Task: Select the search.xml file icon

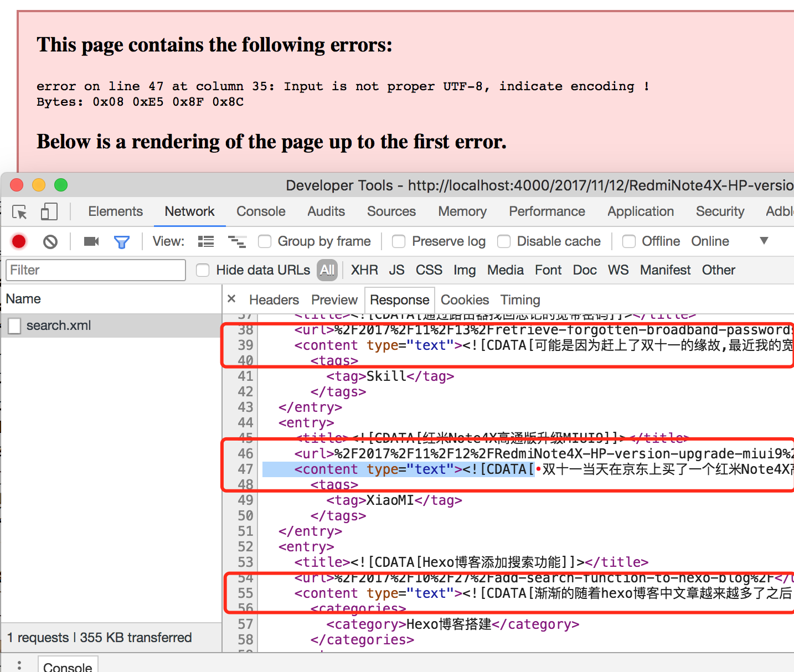Action: point(14,325)
